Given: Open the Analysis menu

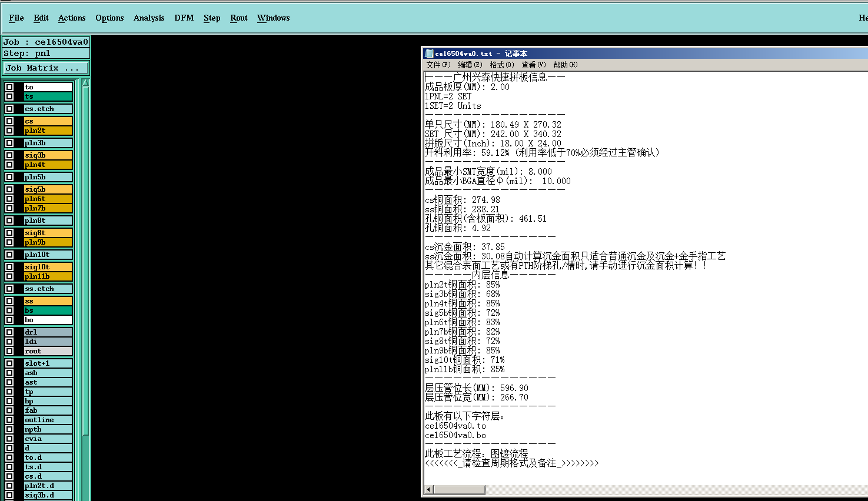Looking at the screenshot, I should tap(149, 18).
